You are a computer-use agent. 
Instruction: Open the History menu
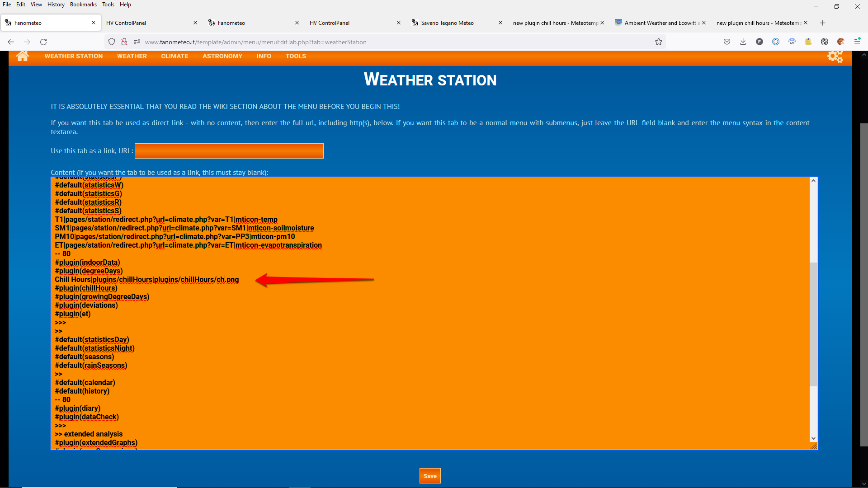(56, 5)
